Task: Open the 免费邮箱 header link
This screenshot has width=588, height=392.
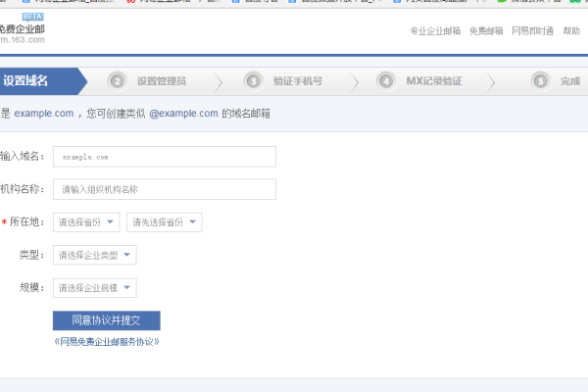Action: click(x=486, y=30)
